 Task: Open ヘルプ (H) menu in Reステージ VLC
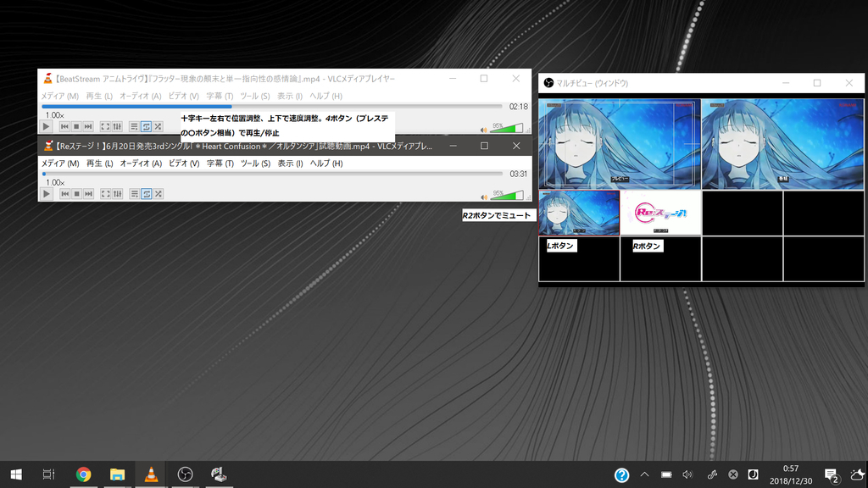point(326,164)
